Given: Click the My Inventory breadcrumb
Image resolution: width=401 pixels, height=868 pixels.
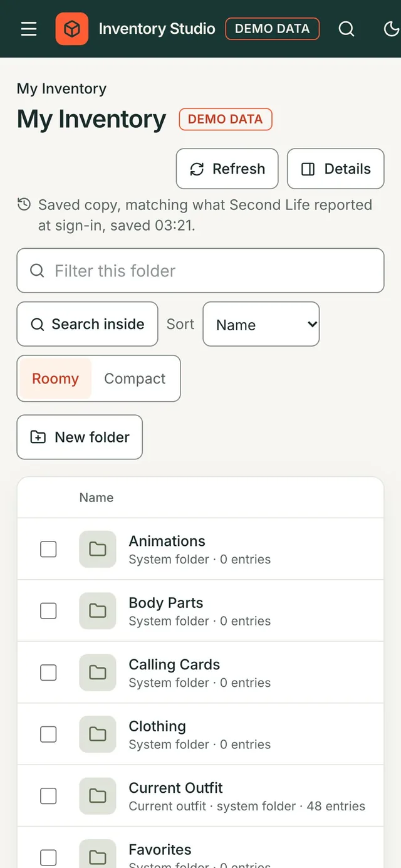Looking at the screenshot, I should point(61,88).
